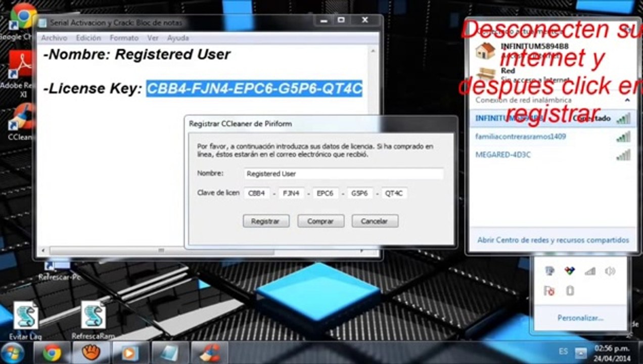This screenshot has height=364, width=643.
Task: Click the highlighted license key text in Notepad
Action: [x=254, y=89]
